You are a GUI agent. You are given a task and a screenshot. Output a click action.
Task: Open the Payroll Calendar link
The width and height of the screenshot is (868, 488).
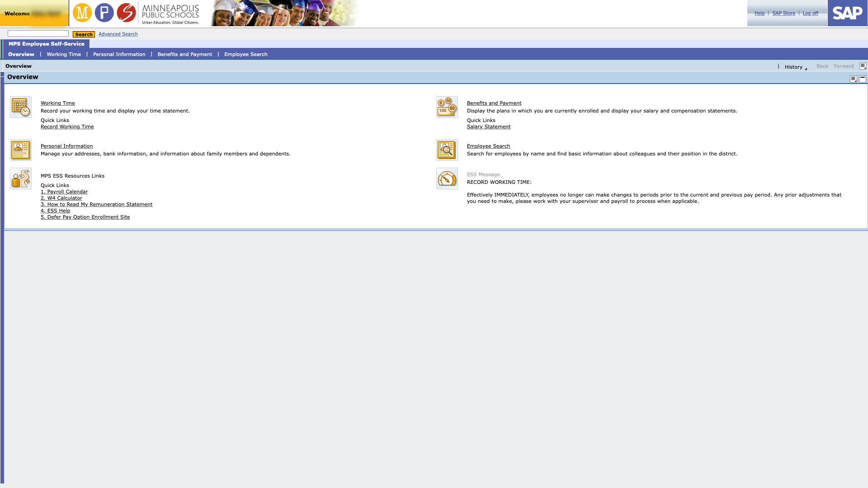[64, 192]
